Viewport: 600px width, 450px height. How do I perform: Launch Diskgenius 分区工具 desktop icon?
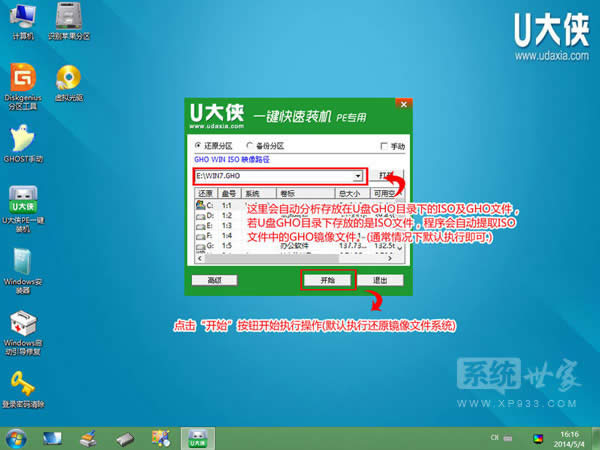pyautogui.click(x=23, y=86)
